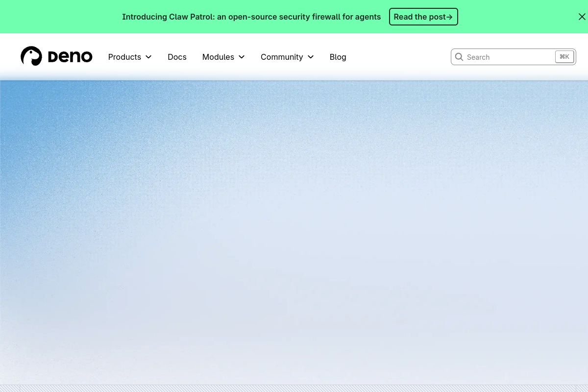Click the Deno dinosaur logo icon
The height and width of the screenshot is (392, 588).
31,56
